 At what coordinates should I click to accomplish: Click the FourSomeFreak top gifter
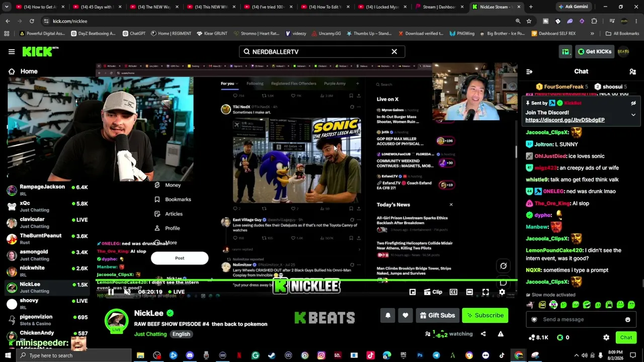tap(563, 86)
